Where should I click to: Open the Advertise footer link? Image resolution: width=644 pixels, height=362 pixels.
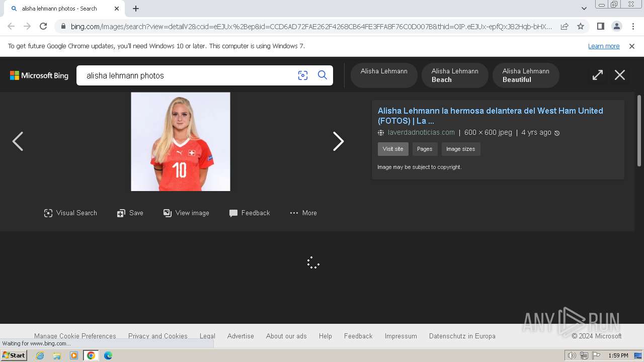240,336
